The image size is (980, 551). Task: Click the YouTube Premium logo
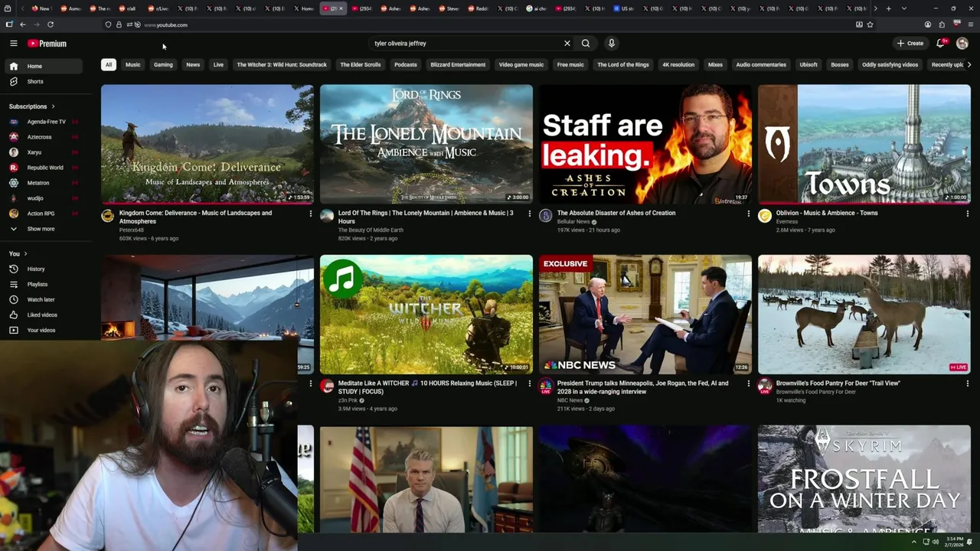point(47,44)
